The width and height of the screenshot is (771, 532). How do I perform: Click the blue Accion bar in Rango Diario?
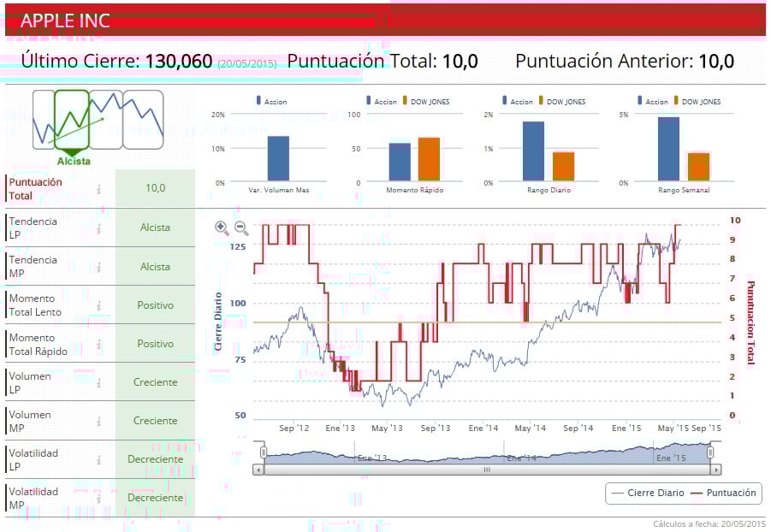coord(533,151)
